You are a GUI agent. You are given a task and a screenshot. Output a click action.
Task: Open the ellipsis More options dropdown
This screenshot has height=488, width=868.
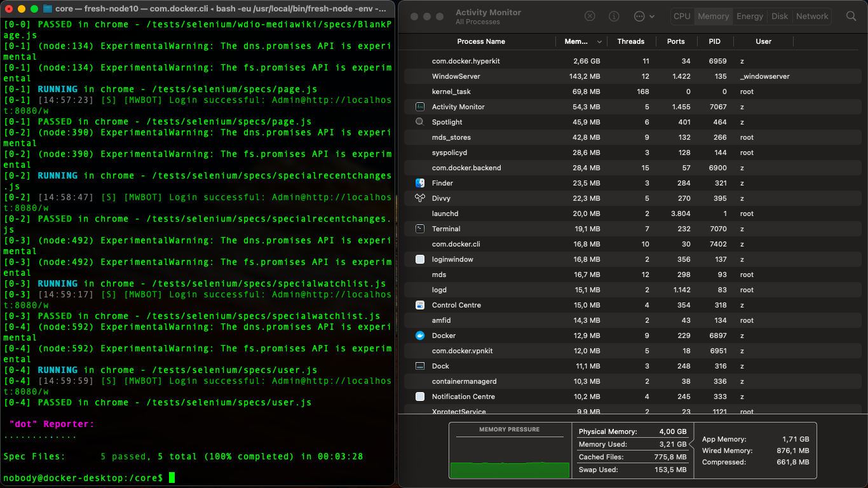[643, 17]
